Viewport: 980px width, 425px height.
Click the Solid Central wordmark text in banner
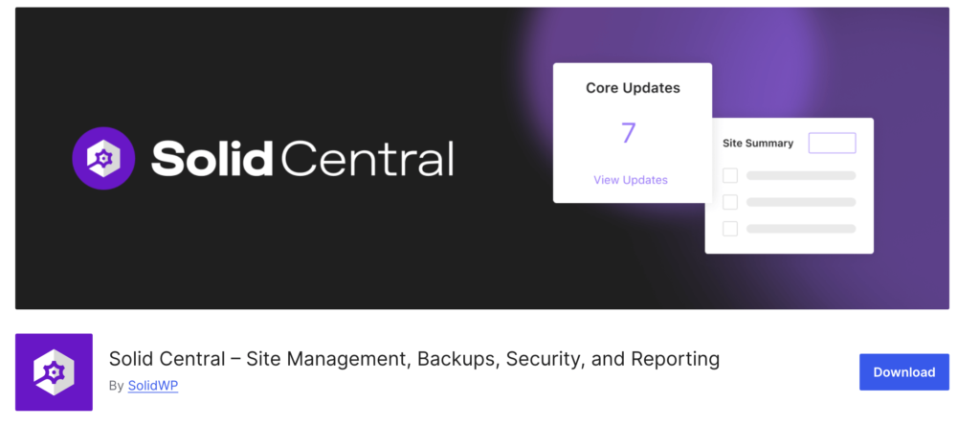pos(301,158)
